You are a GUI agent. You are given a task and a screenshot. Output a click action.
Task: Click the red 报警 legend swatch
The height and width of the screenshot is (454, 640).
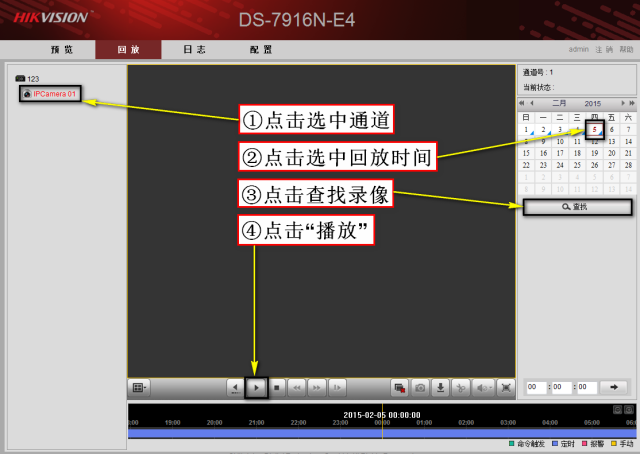click(584, 444)
